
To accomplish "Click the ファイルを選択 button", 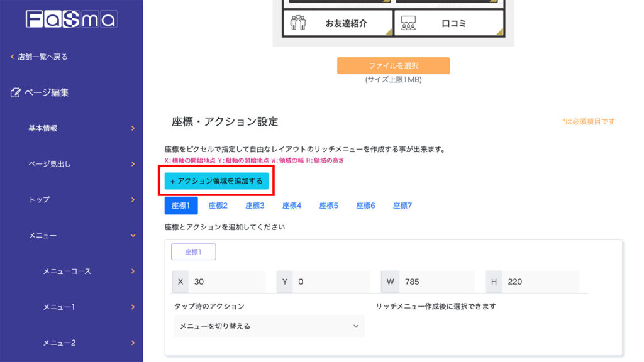I will 393,66.
